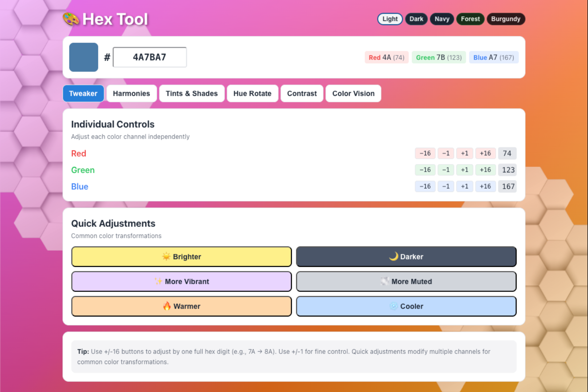Click the sparkle icon on More Vibrant

158,281
